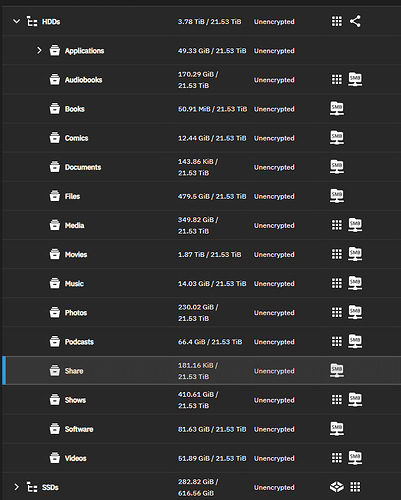The image size is (401, 500).
Task: Click Unencrypted label in Comics row
Action: click(x=274, y=138)
